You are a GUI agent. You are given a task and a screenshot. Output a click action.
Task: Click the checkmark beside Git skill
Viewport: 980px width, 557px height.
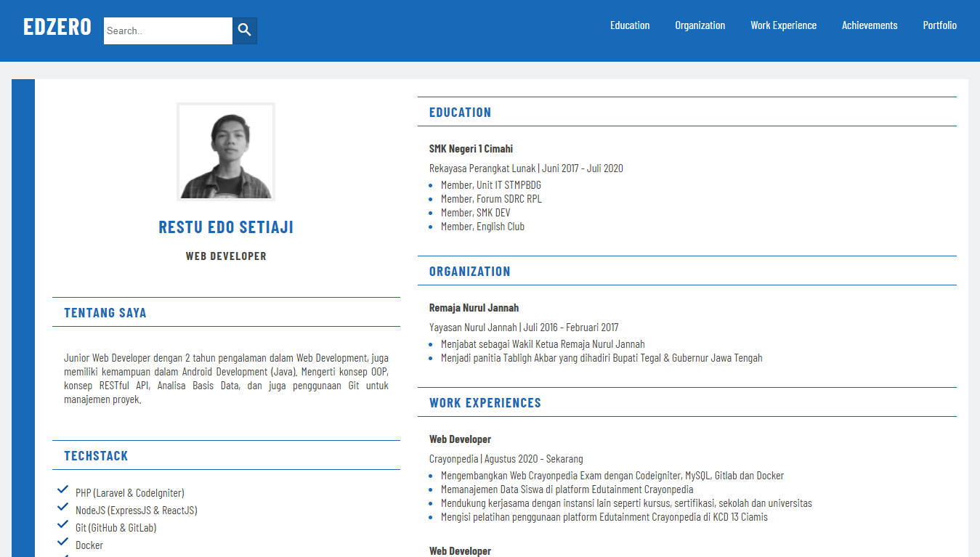[62, 524]
